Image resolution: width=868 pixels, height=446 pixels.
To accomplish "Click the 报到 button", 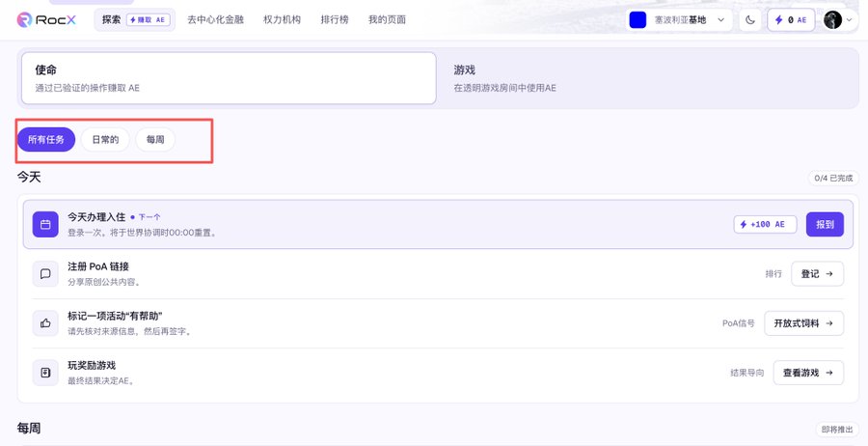I will (825, 224).
